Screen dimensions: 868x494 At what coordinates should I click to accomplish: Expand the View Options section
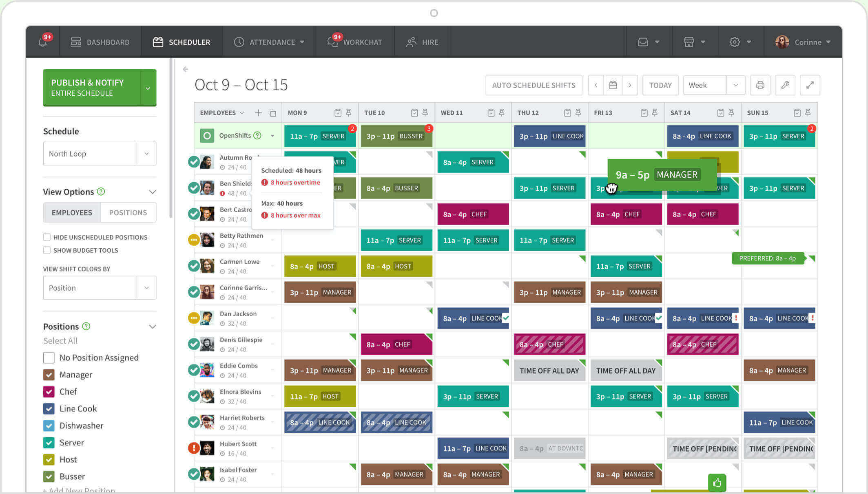153,192
